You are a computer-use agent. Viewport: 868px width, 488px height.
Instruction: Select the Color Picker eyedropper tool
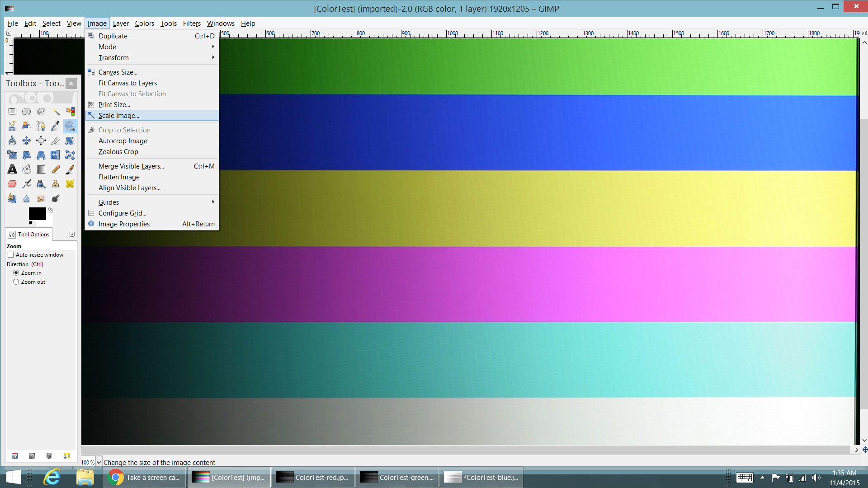coord(56,126)
